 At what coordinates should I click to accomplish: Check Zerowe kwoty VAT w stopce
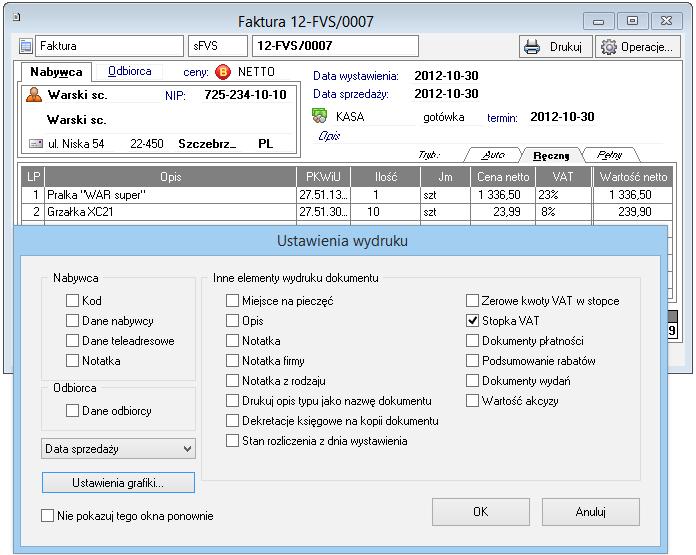coord(472,301)
